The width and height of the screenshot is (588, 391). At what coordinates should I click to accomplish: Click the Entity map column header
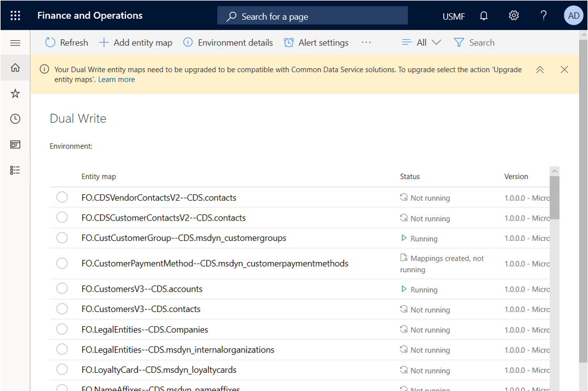(x=99, y=176)
